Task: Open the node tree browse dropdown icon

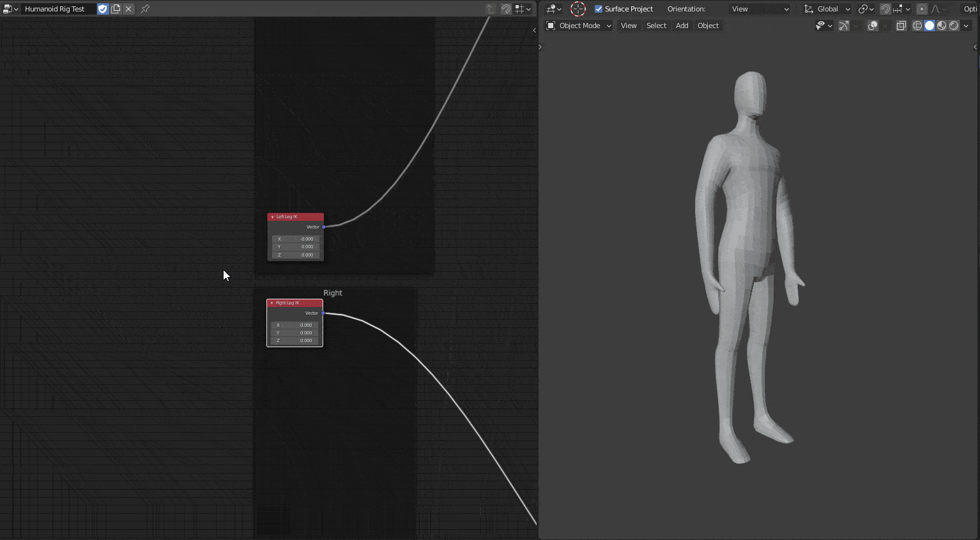Action: (11, 9)
